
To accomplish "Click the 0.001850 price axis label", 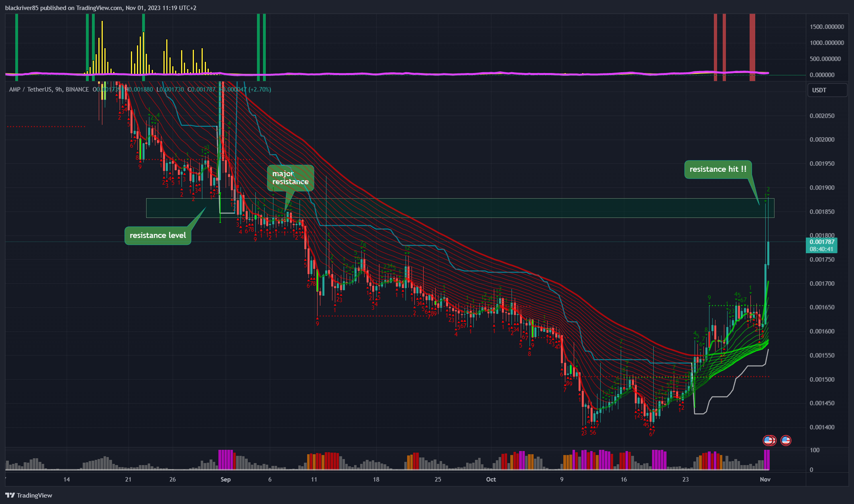I will [822, 212].
